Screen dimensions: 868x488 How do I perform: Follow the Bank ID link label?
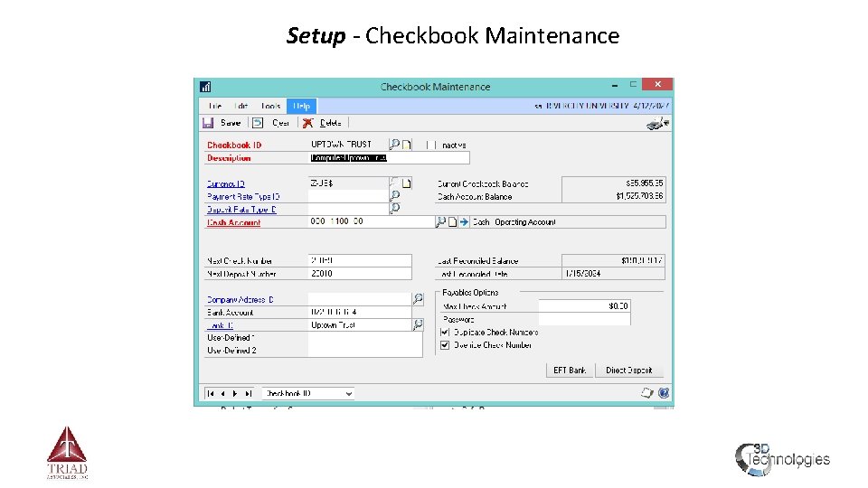click(x=220, y=325)
